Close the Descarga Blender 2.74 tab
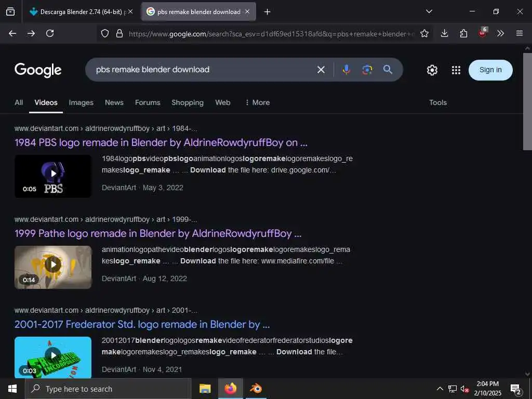 click(x=130, y=11)
